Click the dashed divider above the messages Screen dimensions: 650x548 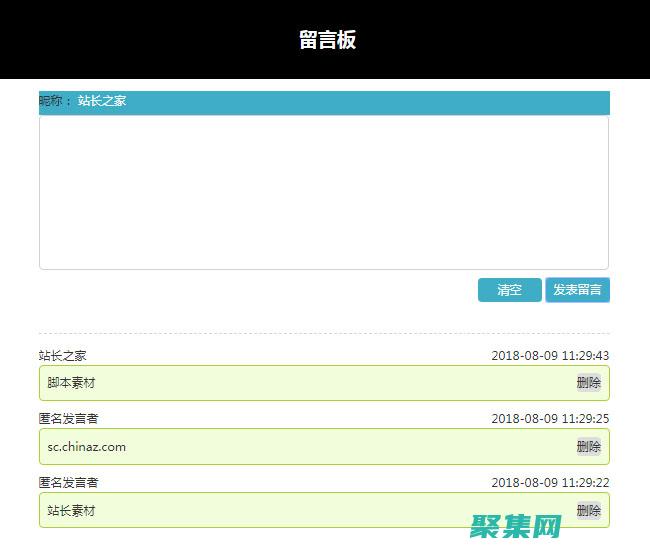point(324,333)
